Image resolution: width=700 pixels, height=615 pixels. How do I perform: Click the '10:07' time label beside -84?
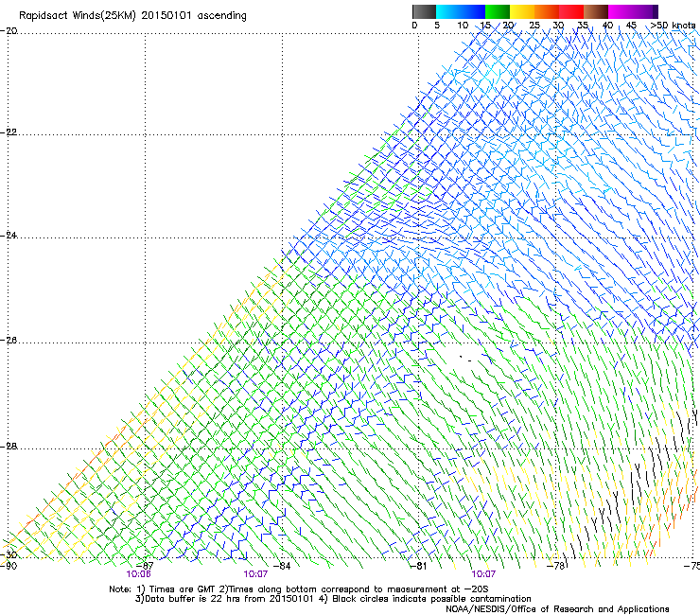pyautogui.click(x=255, y=574)
